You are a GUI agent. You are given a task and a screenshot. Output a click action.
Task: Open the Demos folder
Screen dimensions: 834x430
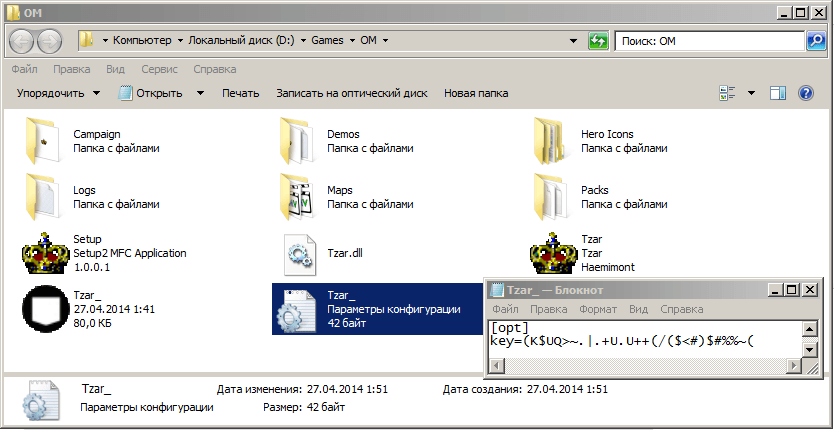pos(298,140)
